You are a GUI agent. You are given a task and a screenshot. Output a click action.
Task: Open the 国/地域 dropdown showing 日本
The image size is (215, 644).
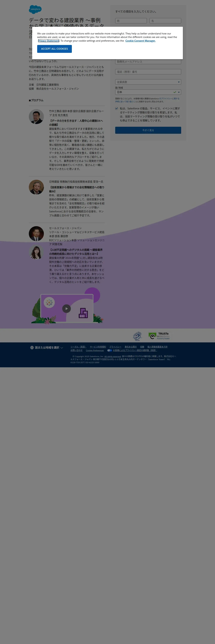click(x=148, y=92)
